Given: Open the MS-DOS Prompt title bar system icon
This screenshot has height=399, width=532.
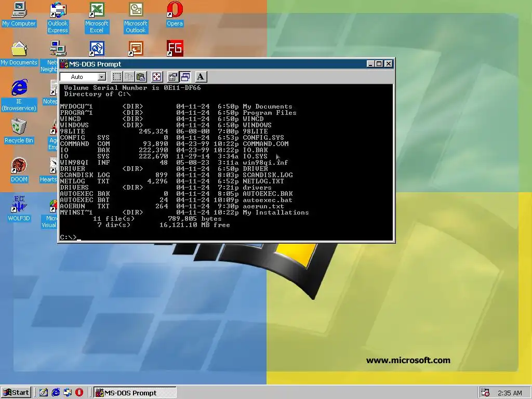Looking at the screenshot, I should pyautogui.click(x=64, y=64).
